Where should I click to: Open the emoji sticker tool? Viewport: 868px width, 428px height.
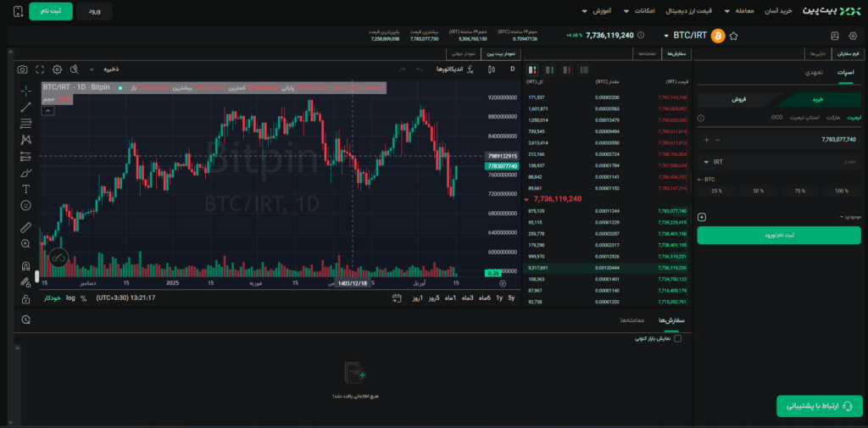point(25,205)
